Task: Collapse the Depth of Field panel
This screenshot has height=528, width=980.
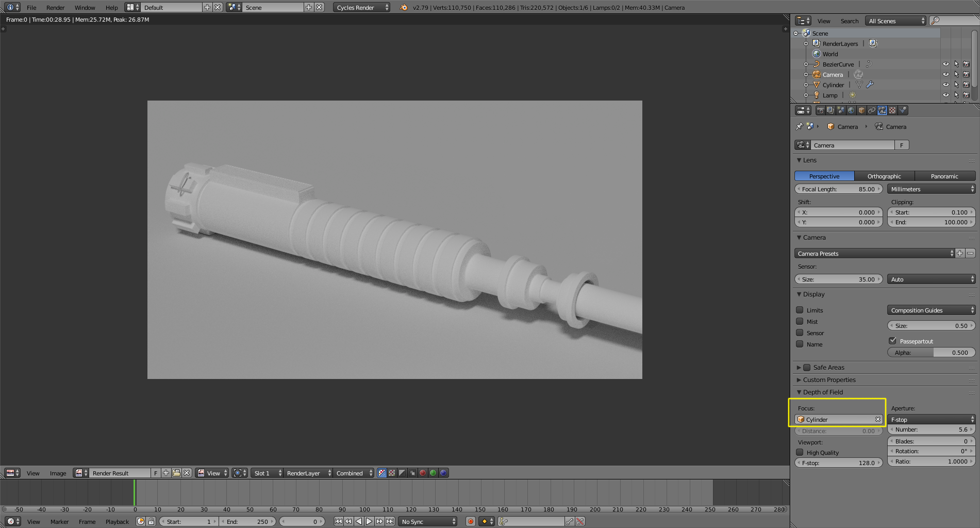Action: pyautogui.click(x=799, y=392)
